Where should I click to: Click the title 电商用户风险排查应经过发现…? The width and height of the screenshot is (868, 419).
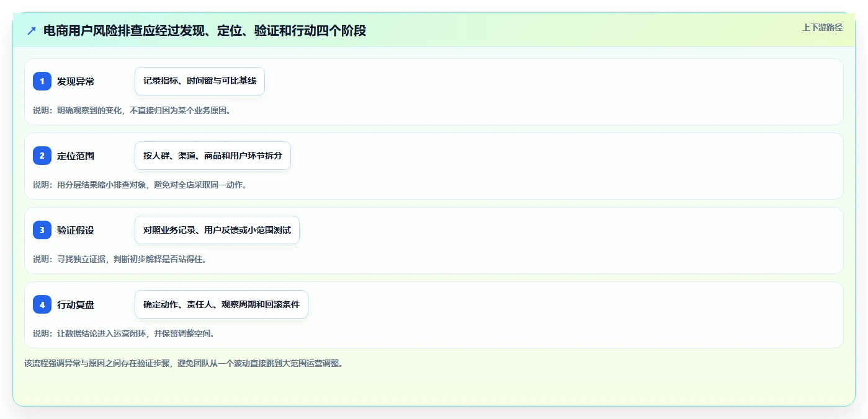click(205, 30)
